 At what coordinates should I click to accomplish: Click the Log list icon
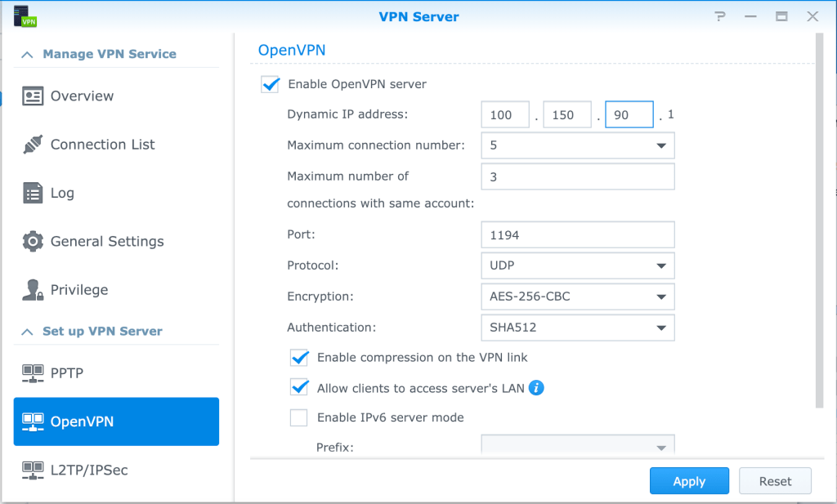click(33, 194)
